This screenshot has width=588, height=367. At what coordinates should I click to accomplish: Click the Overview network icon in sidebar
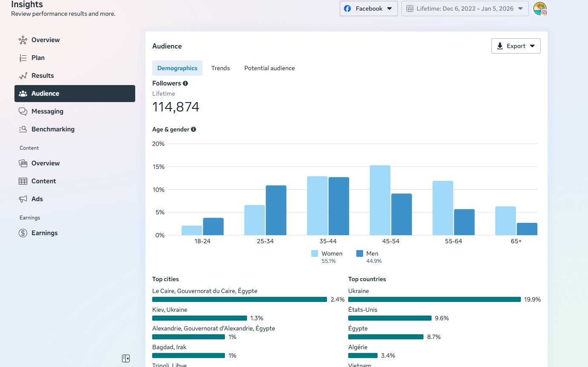tap(23, 40)
